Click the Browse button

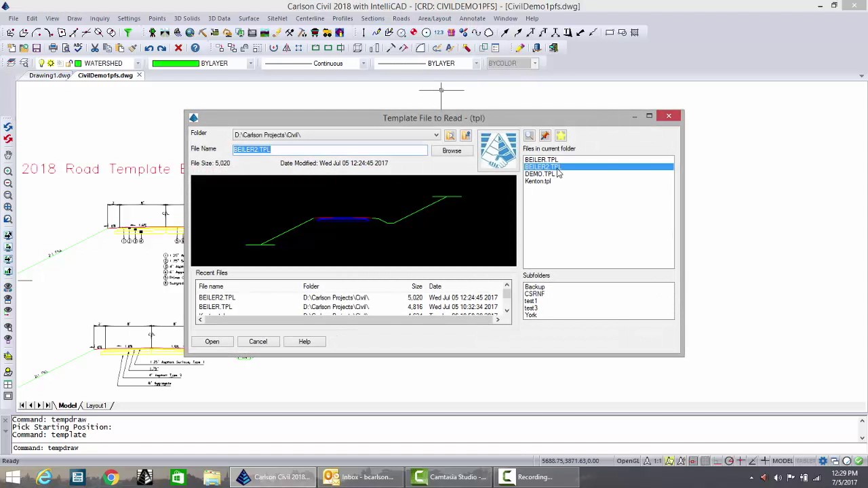[452, 150]
